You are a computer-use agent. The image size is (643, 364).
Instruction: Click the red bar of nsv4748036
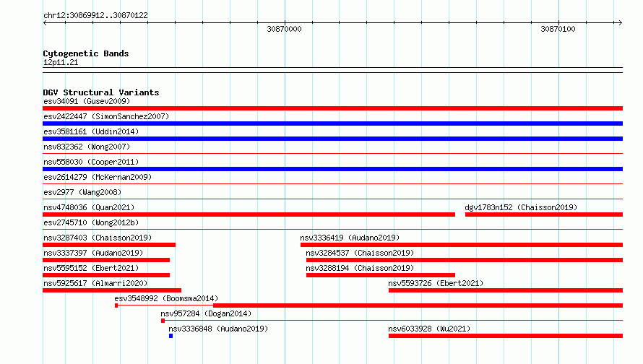(249, 214)
